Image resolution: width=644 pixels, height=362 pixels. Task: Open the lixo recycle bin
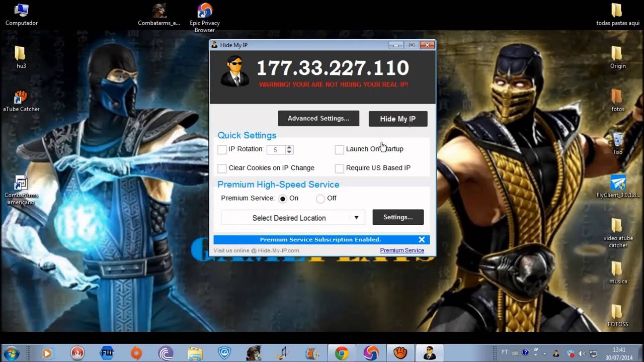coord(618,143)
